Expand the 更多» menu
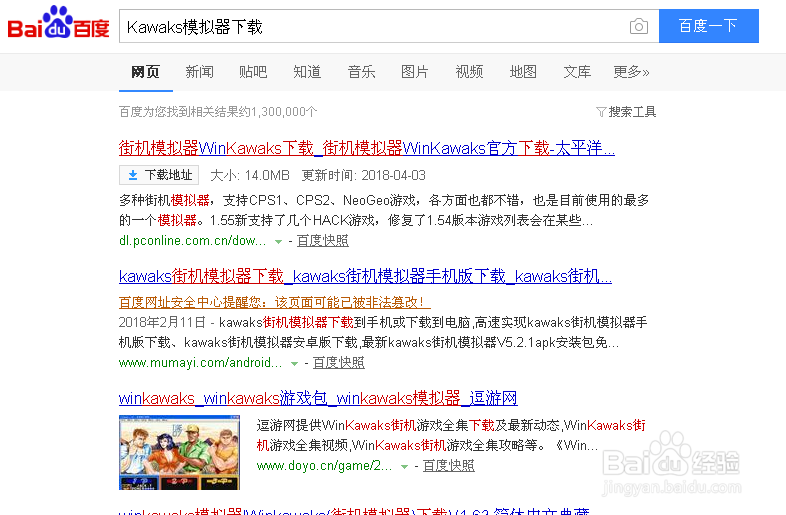 point(631,72)
